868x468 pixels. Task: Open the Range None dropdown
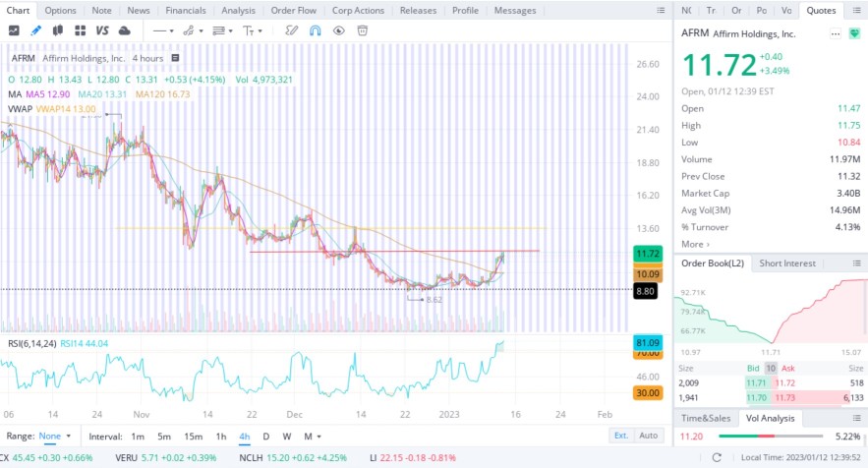[x=54, y=437]
